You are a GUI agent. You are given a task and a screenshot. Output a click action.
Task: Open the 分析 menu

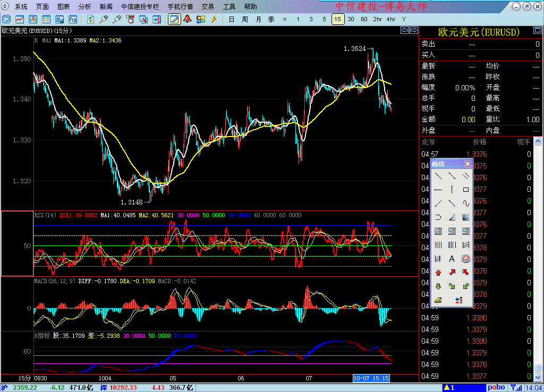(x=84, y=7)
